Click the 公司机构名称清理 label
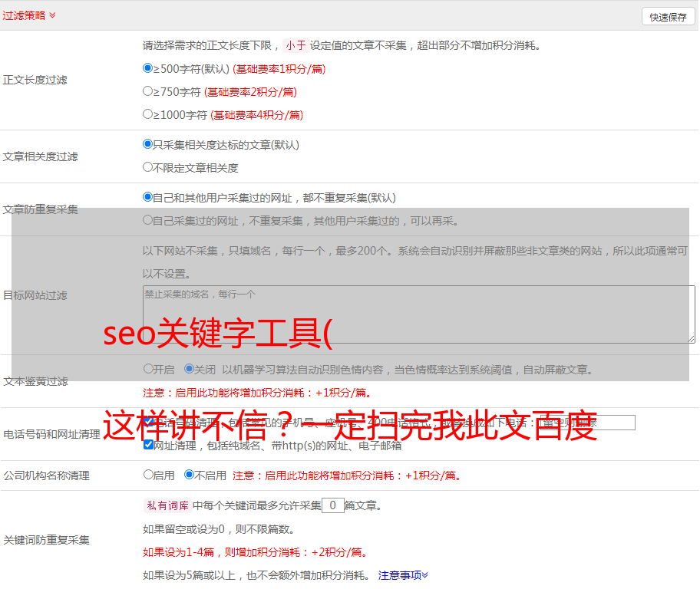Screen dimensions: 700x589 click(46, 475)
